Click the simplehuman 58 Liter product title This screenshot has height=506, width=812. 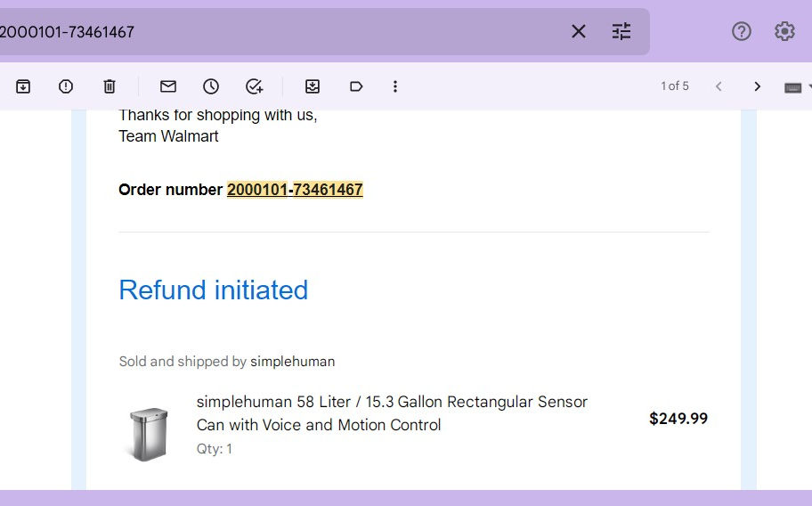[392, 413]
